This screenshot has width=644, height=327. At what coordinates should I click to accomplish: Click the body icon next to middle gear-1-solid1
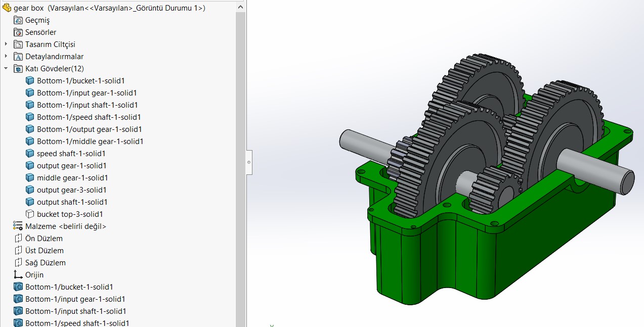pos(30,178)
